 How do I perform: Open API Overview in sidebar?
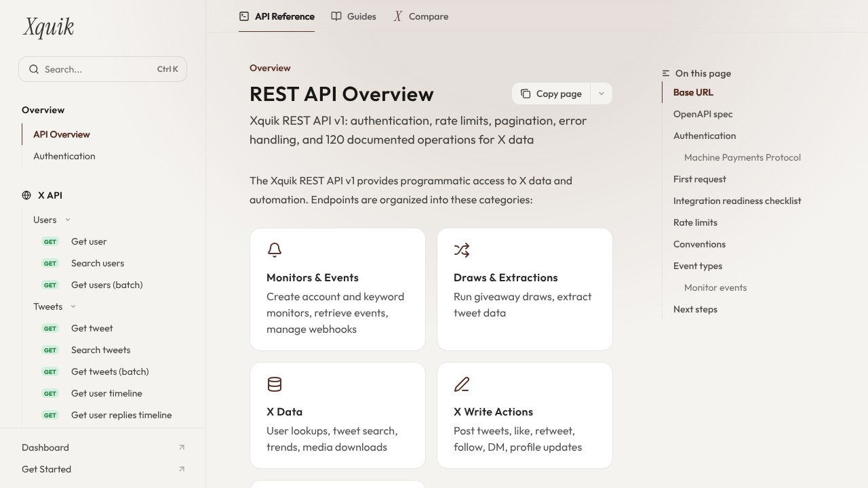click(x=62, y=134)
